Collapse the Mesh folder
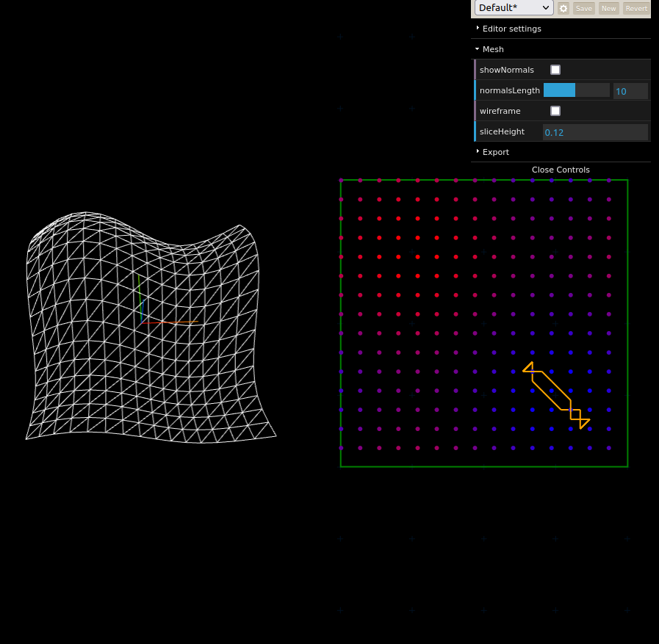Image resolution: width=659 pixels, height=644 pixels. coord(493,49)
